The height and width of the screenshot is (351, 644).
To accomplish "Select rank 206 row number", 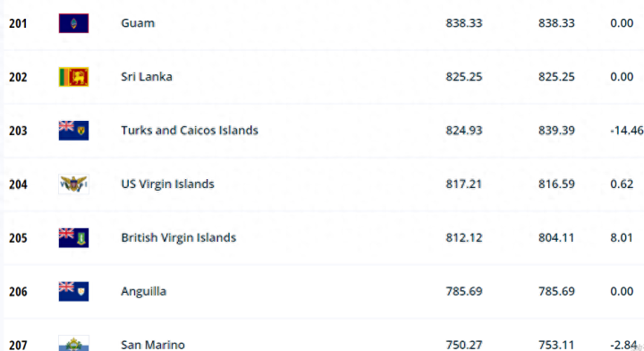I will coord(18,292).
